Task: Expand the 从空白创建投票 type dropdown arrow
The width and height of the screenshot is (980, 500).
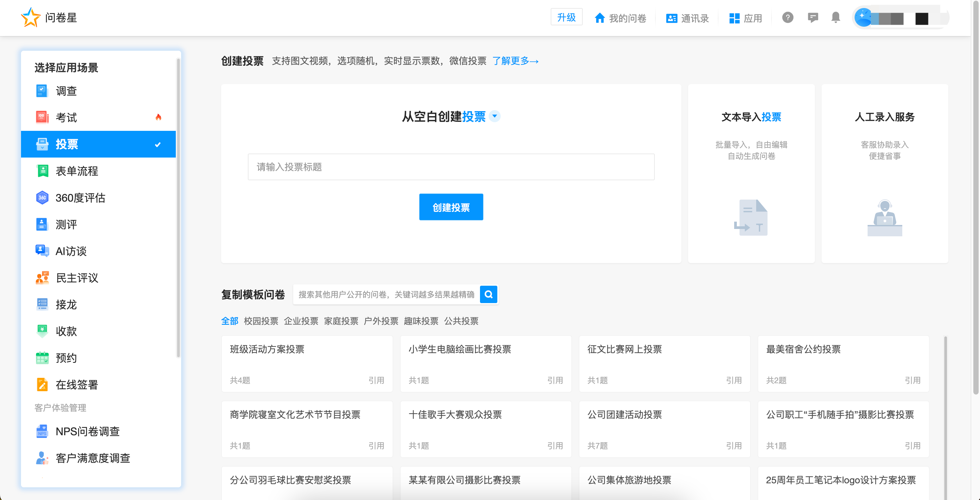Action: point(495,116)
